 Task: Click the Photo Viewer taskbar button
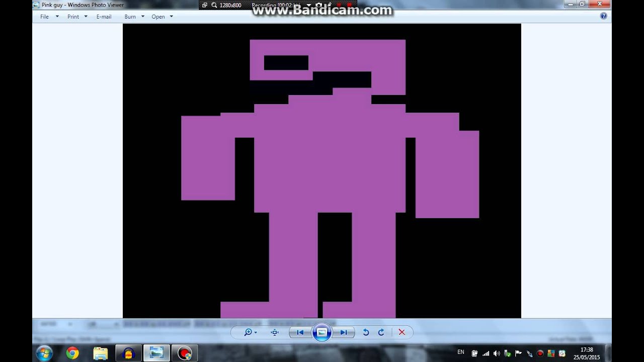156,353
